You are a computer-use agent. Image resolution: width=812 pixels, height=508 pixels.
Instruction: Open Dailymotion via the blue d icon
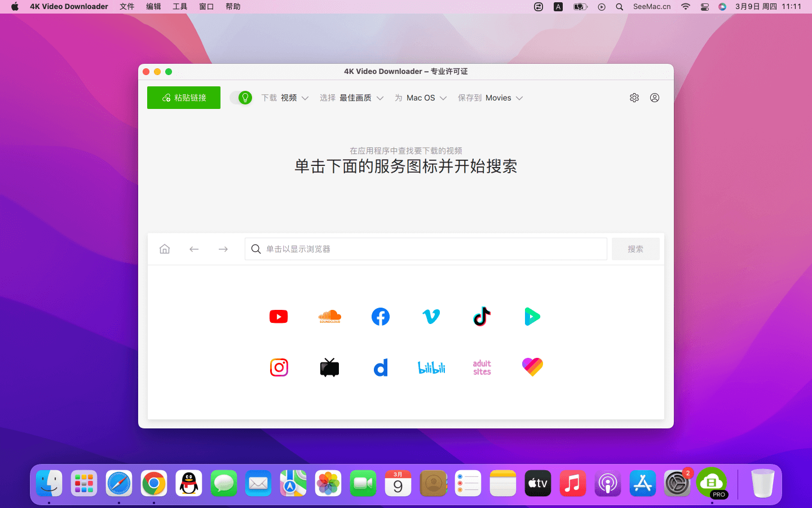(x=381, y=367)
